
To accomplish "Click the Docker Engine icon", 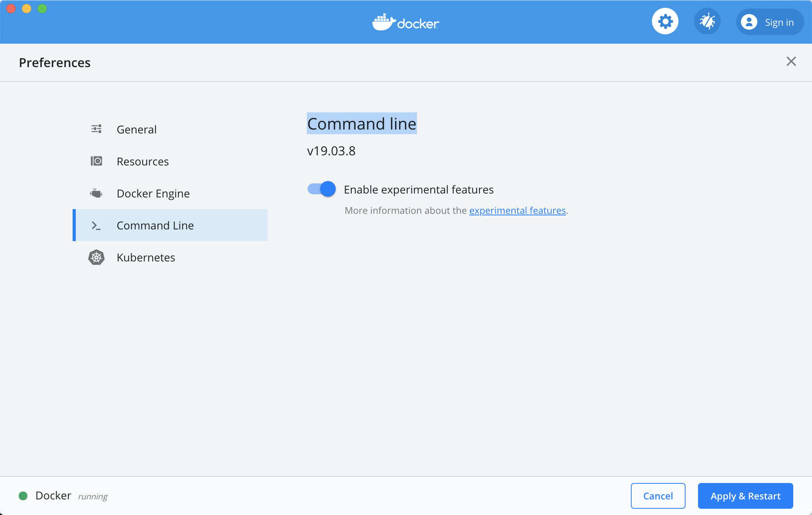I will tap(96, 193).
